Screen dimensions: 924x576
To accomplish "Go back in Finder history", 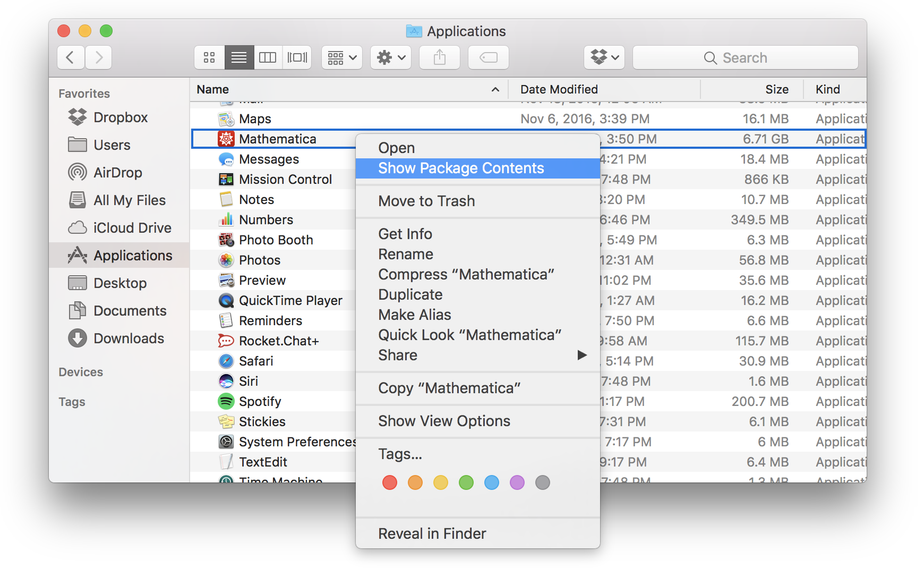I will click(x=71, y=57).
